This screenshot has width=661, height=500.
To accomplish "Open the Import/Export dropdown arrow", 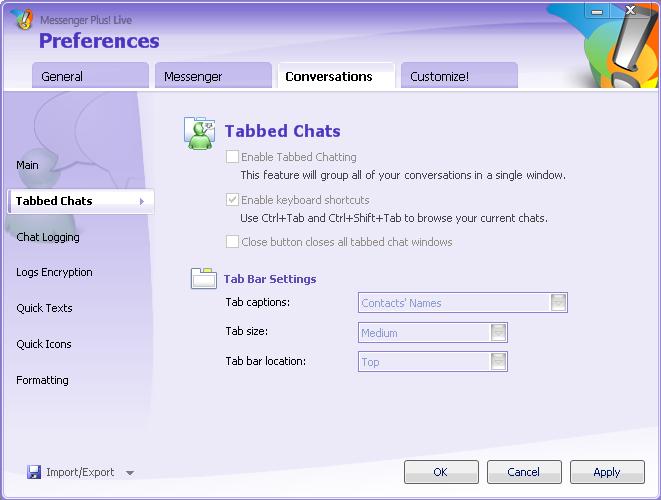I will pos(130,473).
